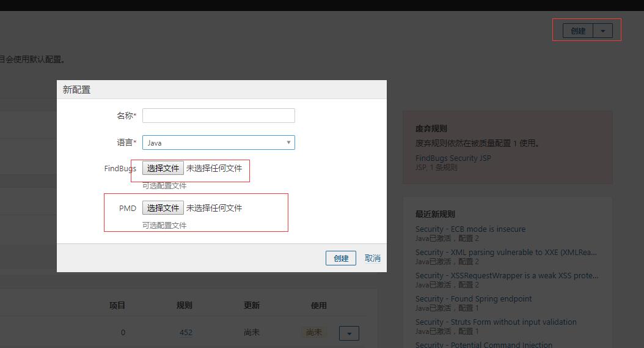Choose a file for FindBugs
Image resolution: width=644 pixels, height=348 pixels.
[x=163, y=168]
